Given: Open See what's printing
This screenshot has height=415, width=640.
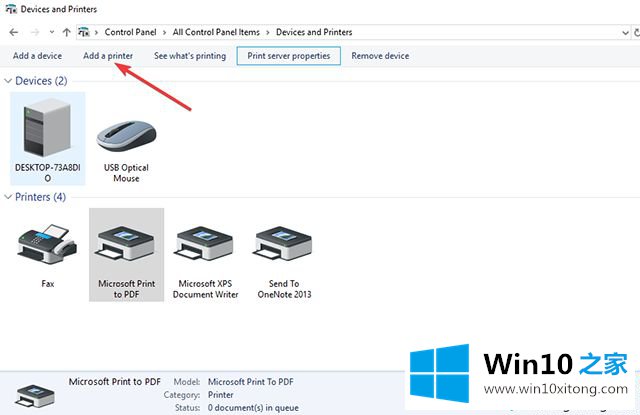Looking at the screenshot, I should tap(190, 56).
